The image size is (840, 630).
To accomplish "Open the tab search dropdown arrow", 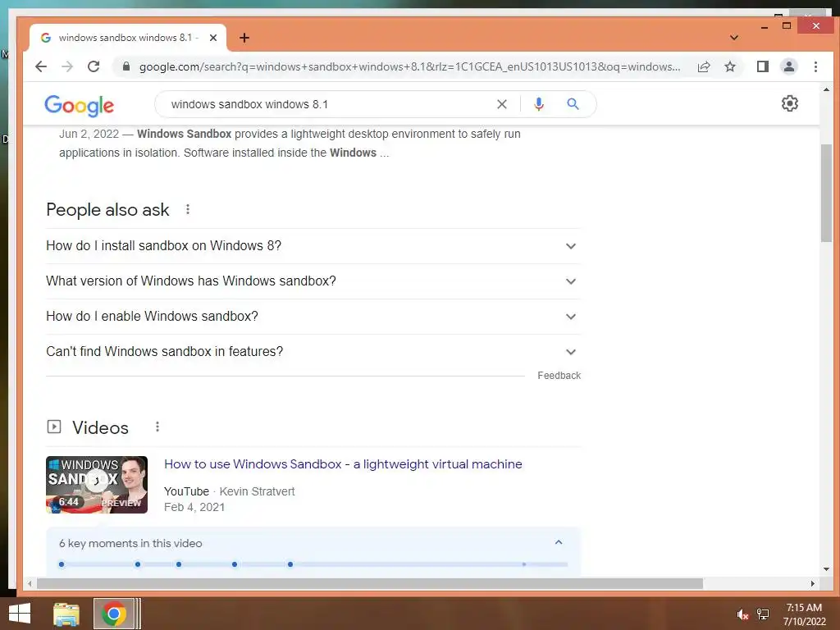I will [734, 38].
